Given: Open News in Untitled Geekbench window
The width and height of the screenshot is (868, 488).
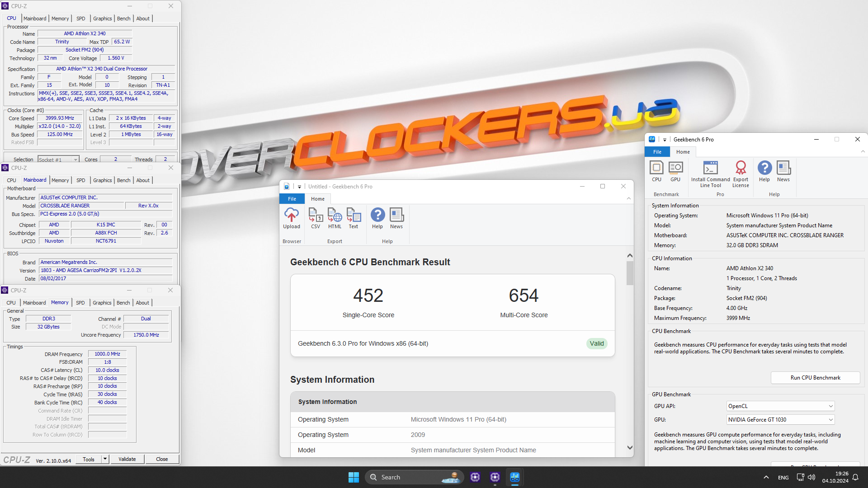Looking at the screenshot, I should coord(396,219).
